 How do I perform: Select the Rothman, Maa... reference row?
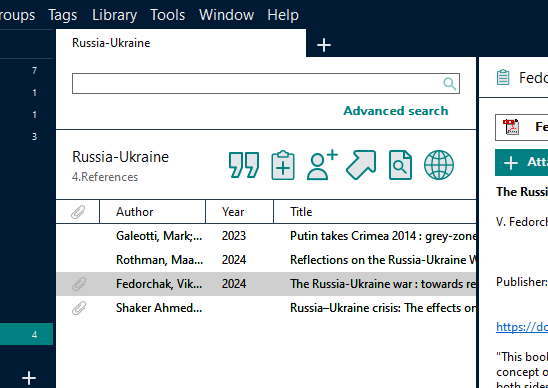coord(266,260)
